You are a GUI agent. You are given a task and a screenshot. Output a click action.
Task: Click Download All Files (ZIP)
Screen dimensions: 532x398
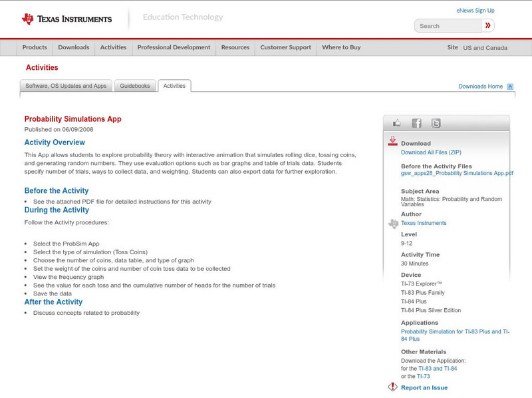(x=431, y=152)
